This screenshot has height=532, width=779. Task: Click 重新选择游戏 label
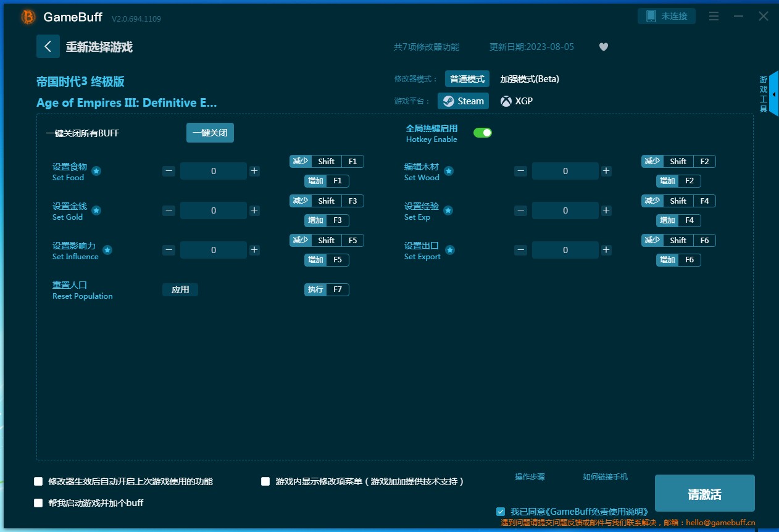pos(99,47)
